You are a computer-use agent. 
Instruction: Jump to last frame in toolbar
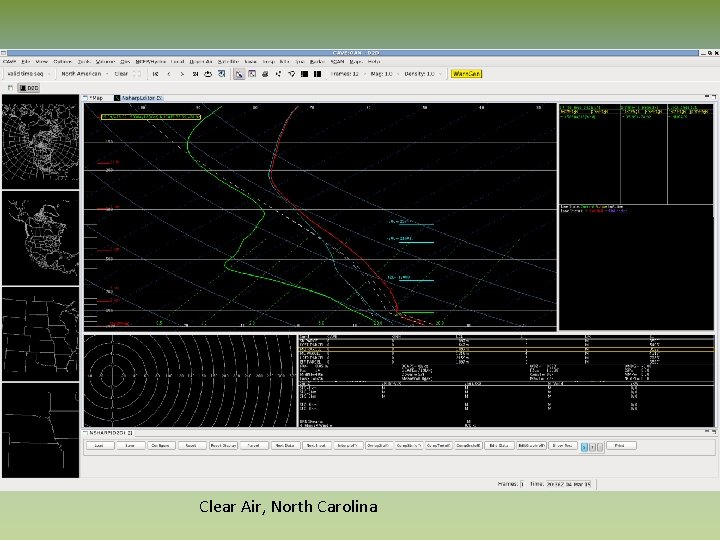point(195,74)
